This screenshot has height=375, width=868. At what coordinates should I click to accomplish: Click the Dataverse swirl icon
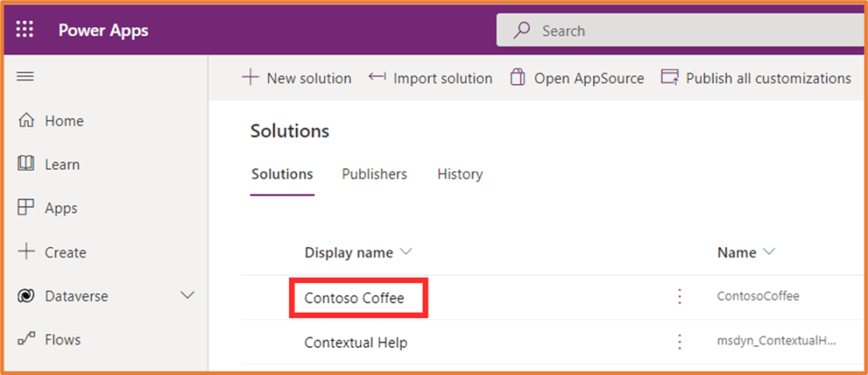26,296
